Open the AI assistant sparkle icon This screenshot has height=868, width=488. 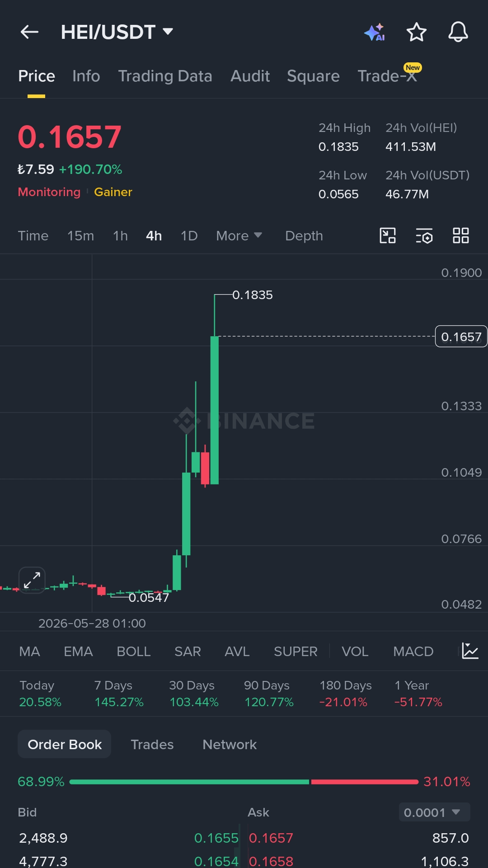pyautogui.click(x=375, y=32)
